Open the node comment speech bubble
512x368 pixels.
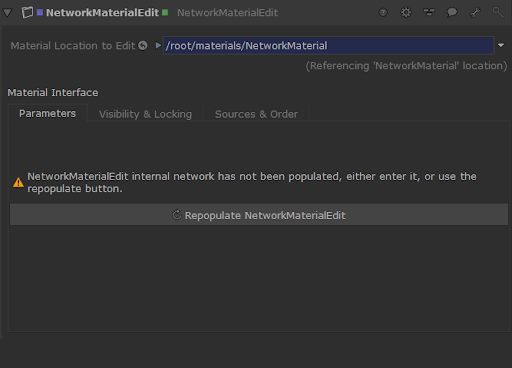[x=452, y=13]
